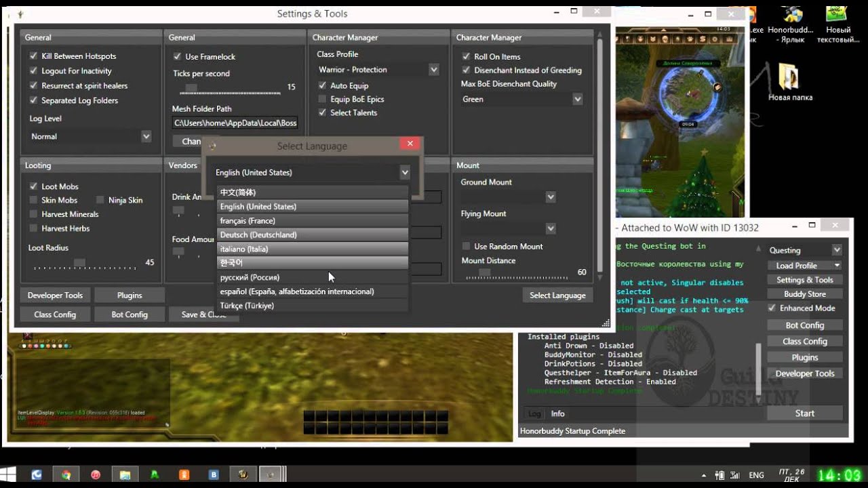Screen dimensions: 868x488
Task: Switch to World of Warcraft taskbar icon
Action: point(243,475)
